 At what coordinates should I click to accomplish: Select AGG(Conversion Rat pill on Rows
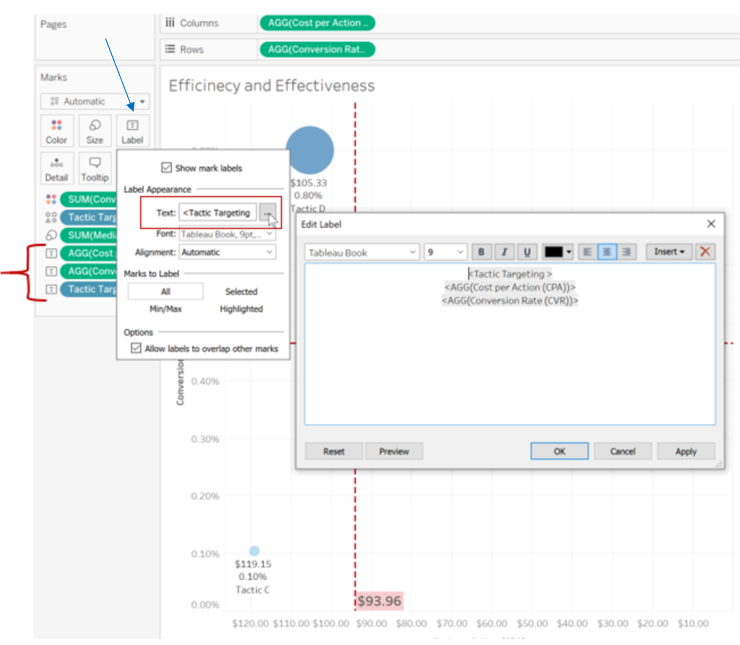click(318, 49)
